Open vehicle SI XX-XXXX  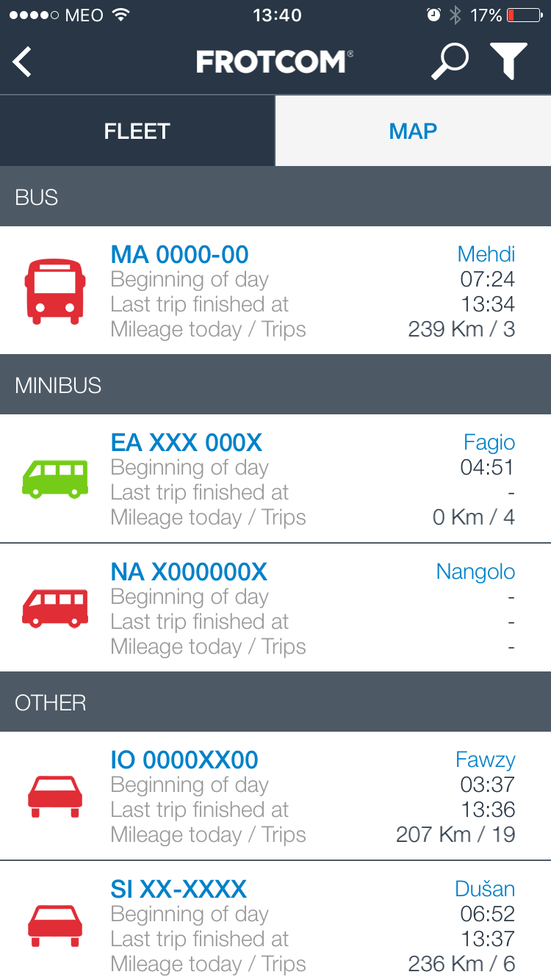pyautogui.click(x=179, y=890)
